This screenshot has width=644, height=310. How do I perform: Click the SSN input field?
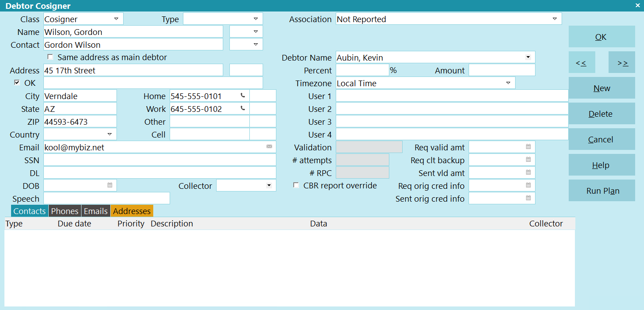160,160
